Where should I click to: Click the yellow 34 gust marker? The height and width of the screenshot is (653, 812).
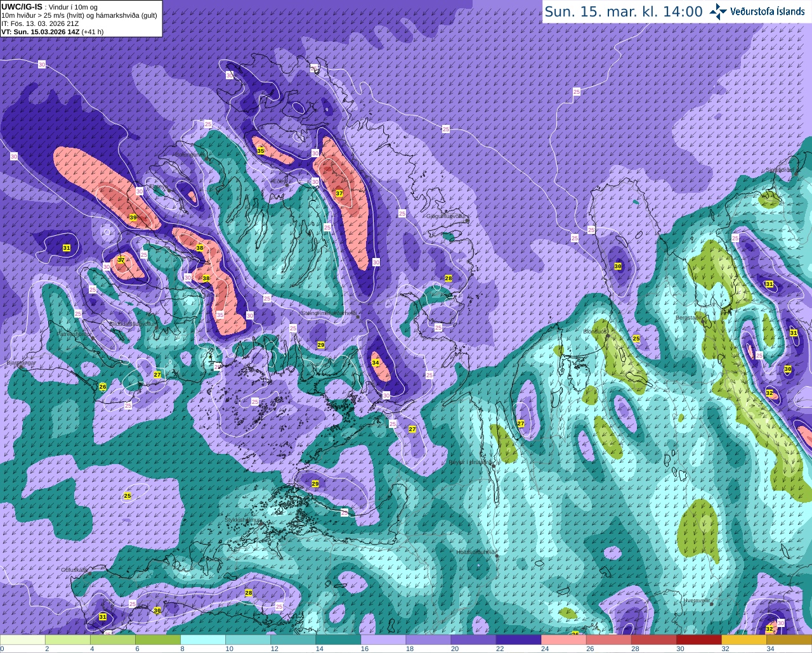point(376,363)
